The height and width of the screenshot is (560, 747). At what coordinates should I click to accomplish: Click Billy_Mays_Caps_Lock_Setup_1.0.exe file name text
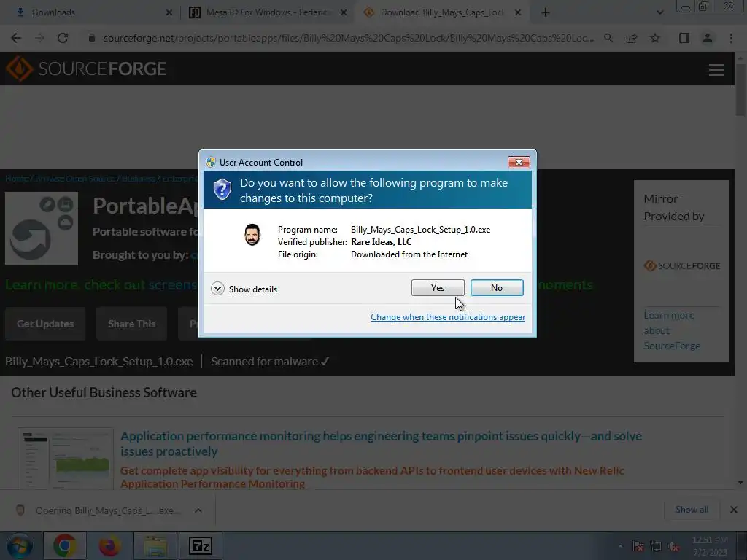pyautogui.click(x=99, y=362)
